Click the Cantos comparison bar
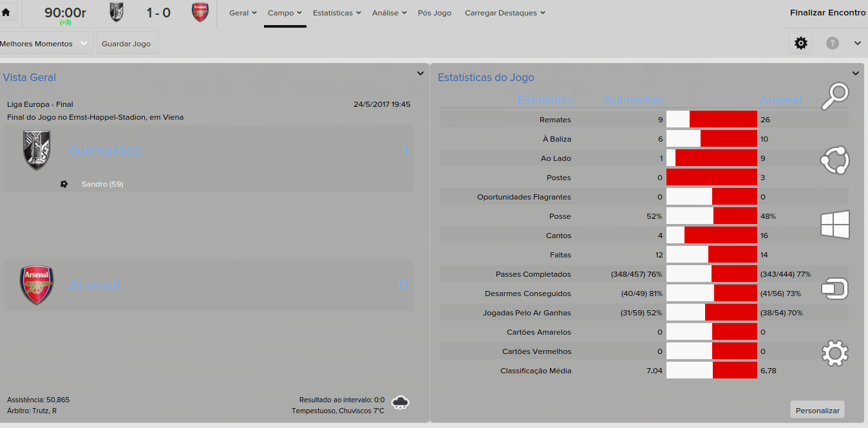Screen dimensions: 868x428 [712, 236]
